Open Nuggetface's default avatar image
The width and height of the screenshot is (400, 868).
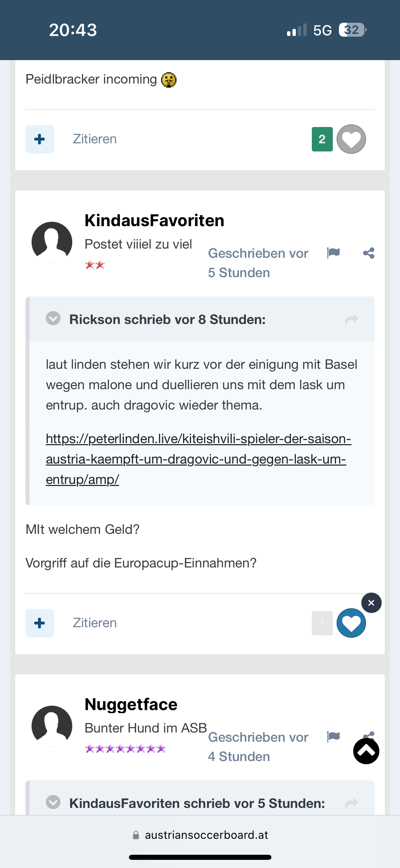click(x=52, y=726)
